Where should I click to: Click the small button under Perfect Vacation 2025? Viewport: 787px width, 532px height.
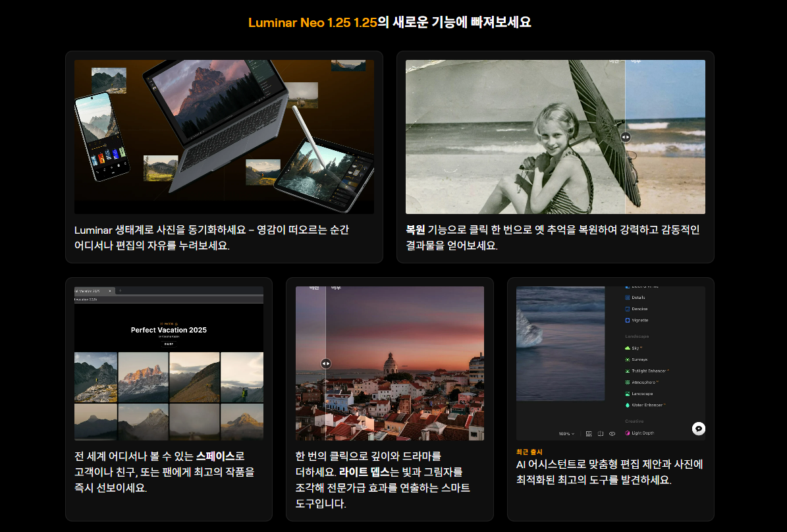click(169, 344)
